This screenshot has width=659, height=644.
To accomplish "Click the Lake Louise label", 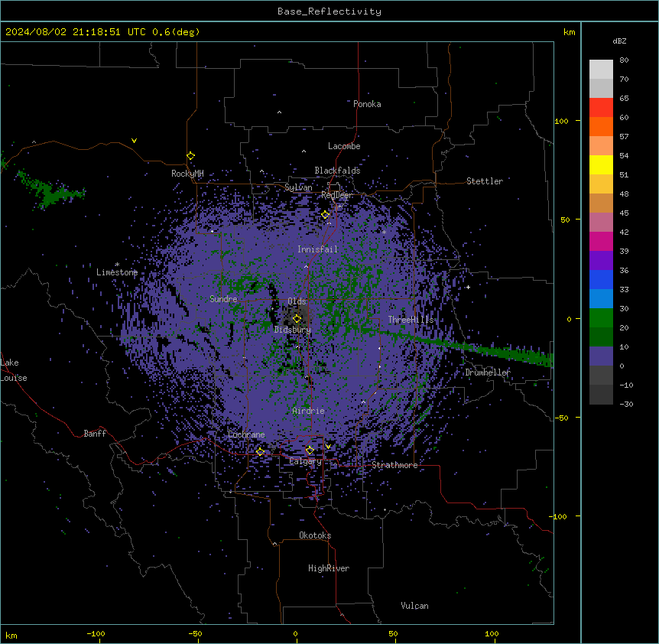I will coord(14,370).
